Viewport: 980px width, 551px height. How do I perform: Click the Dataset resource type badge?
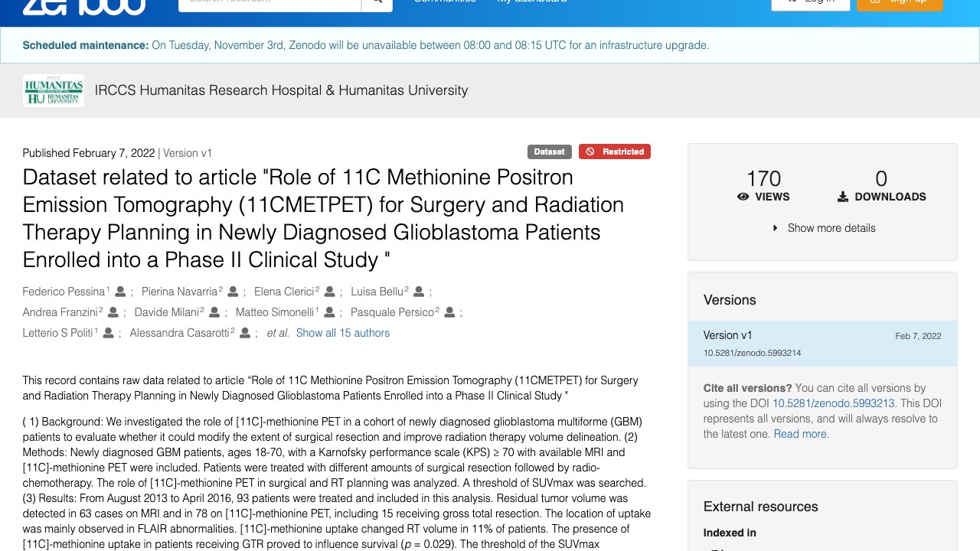(x=549, y=152)
